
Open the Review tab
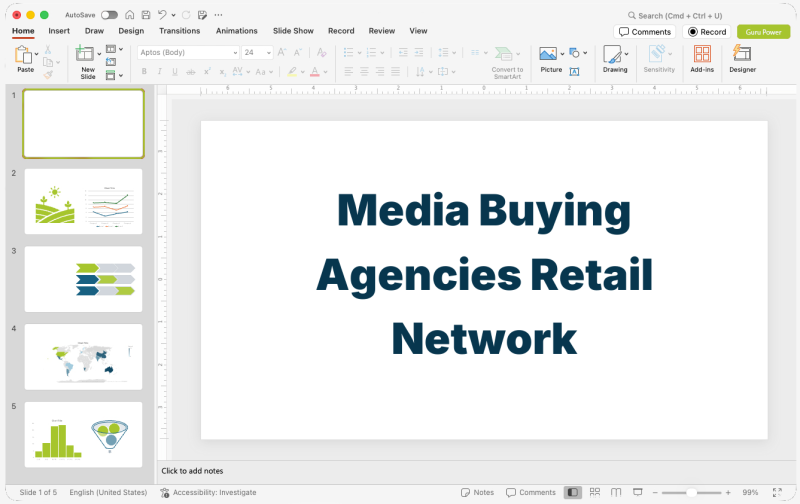(382, 31)
